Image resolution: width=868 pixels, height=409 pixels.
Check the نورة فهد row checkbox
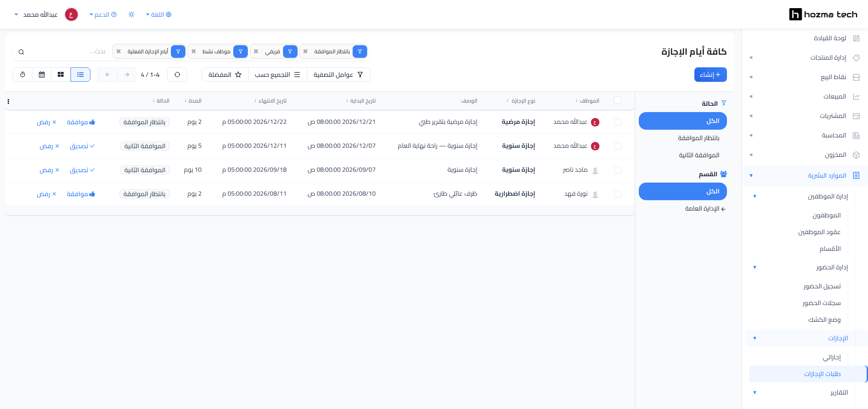[x=618, y=194]
